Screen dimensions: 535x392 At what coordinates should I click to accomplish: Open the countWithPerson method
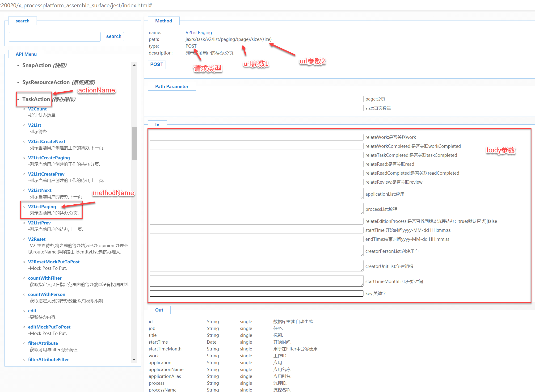46,294
